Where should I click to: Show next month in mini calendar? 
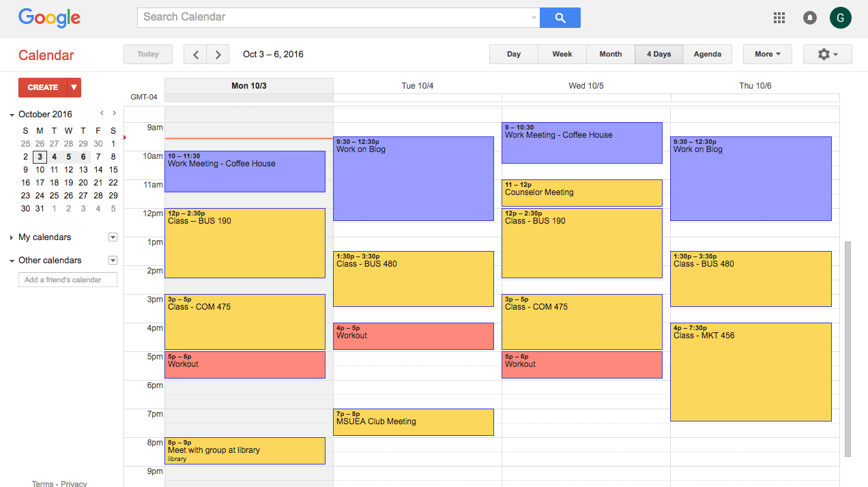[x=114, y=113]
